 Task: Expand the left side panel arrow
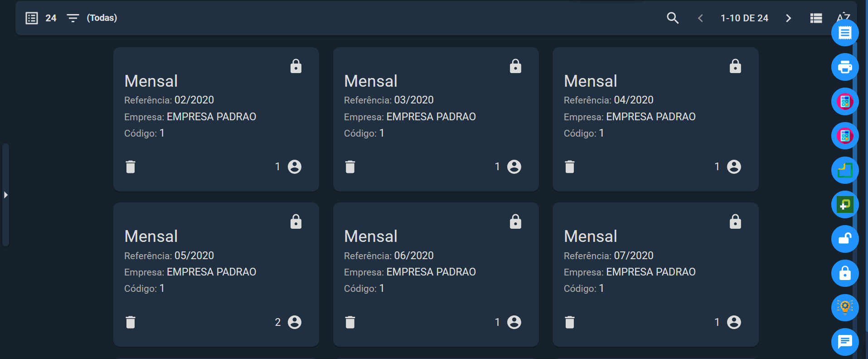(5, 195)
